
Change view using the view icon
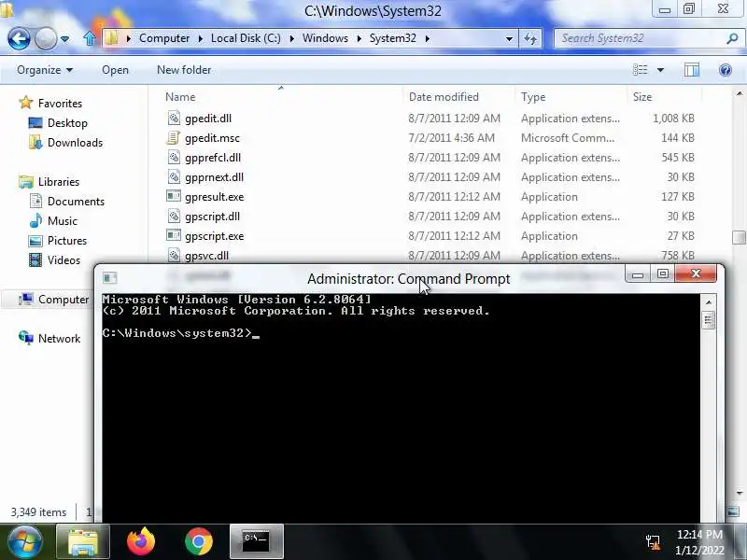(x=640, y=70)
